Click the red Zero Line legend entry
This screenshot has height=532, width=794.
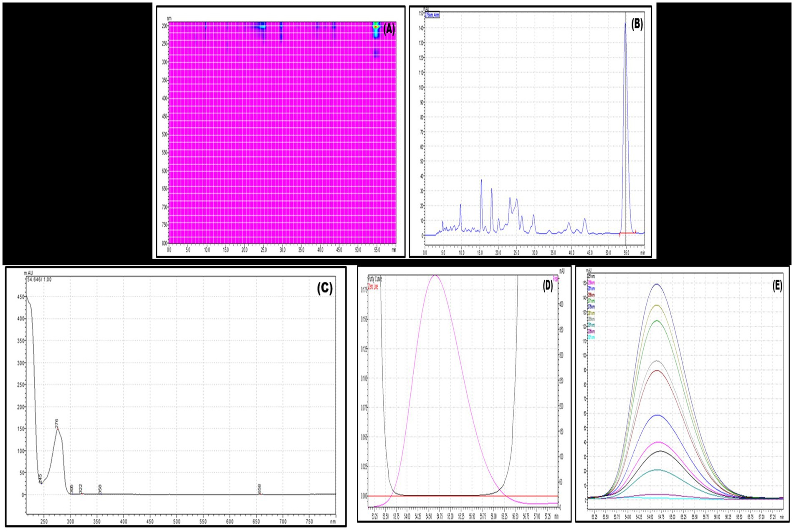pyautogui.click(x=373, y=287)
